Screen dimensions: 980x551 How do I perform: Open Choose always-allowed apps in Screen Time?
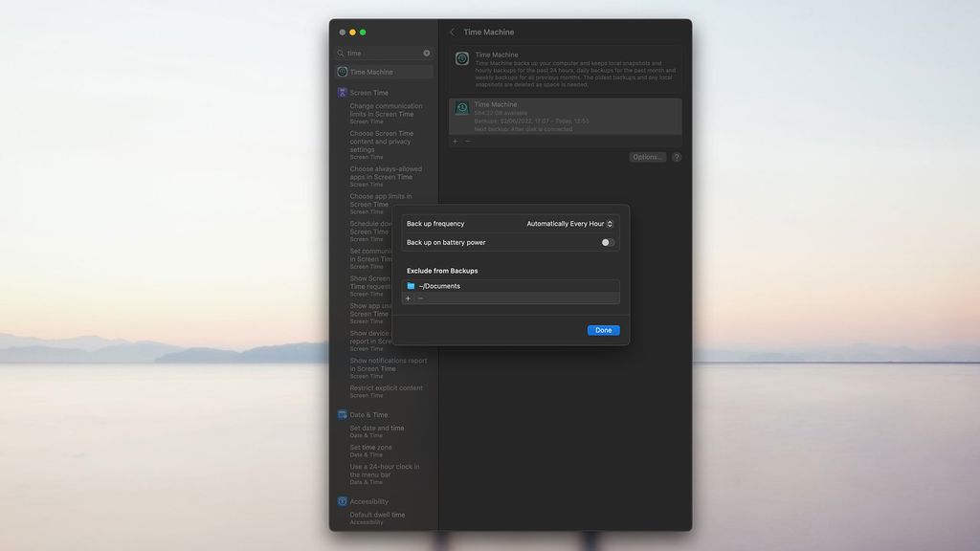[388, 176]
